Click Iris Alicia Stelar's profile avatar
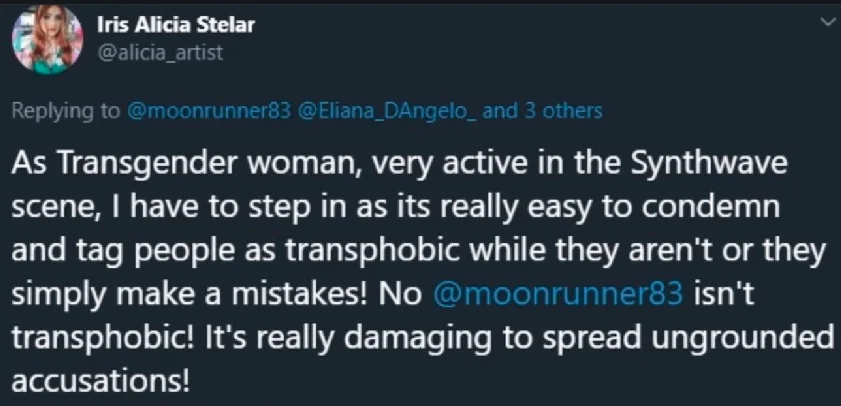Screen dimensions: 841x406 (47, 40)
